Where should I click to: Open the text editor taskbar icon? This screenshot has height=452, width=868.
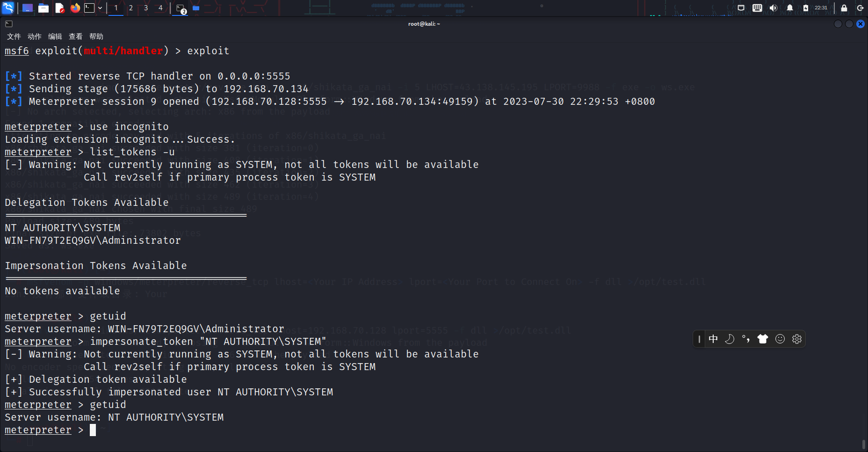(x=59, y=8)
